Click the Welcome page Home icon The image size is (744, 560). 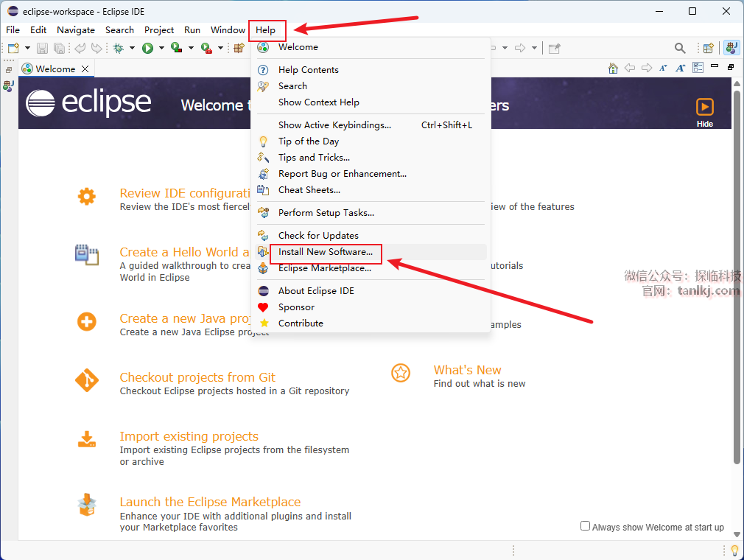pos(613,68)
